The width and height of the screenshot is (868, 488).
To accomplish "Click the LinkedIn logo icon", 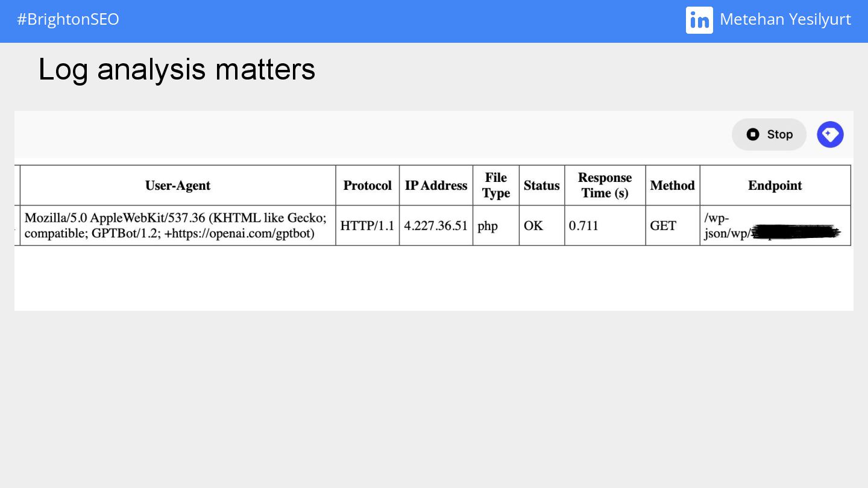I will [699, 20].
